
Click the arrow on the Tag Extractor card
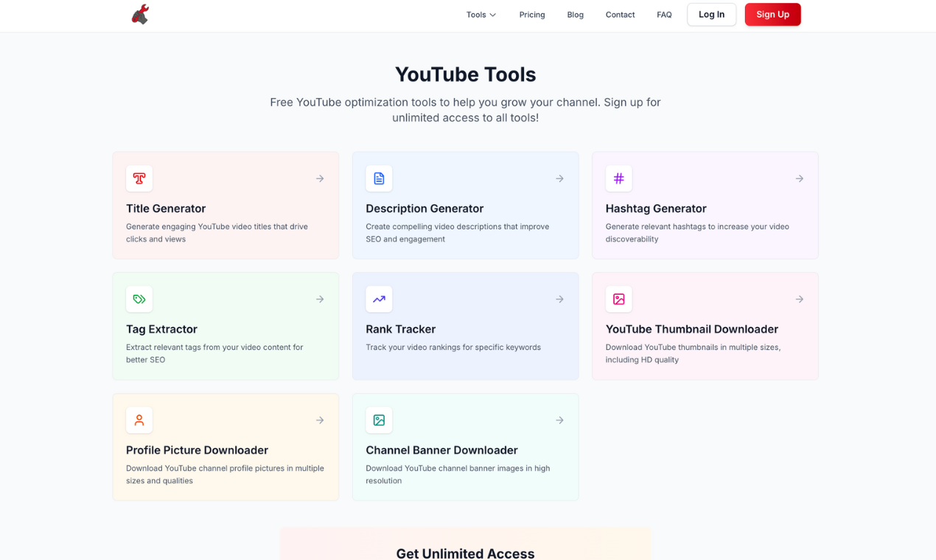click(x=320, y=299)
